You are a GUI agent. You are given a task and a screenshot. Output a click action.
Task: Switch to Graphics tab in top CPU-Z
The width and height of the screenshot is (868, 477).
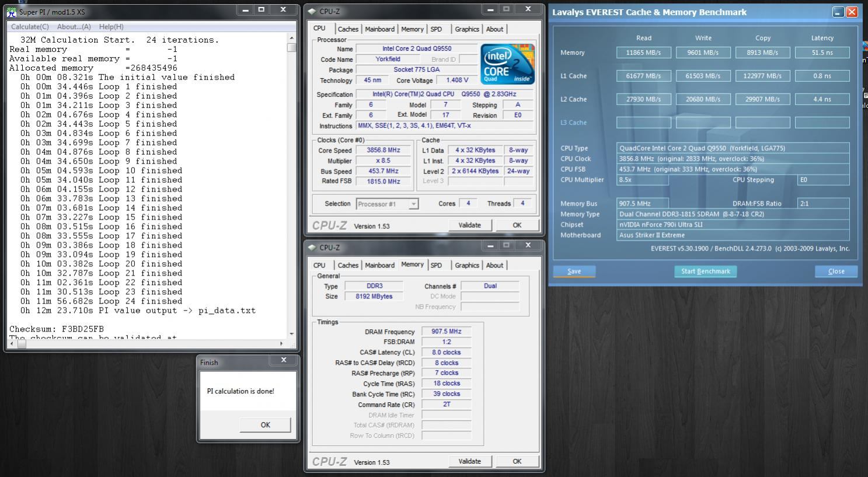click(467, 29)
